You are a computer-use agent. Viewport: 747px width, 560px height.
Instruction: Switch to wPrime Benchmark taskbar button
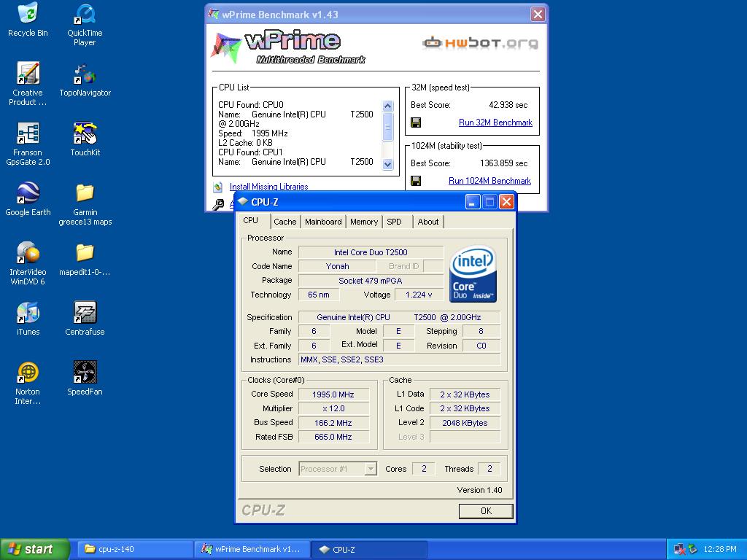click(x=252, y=550)
